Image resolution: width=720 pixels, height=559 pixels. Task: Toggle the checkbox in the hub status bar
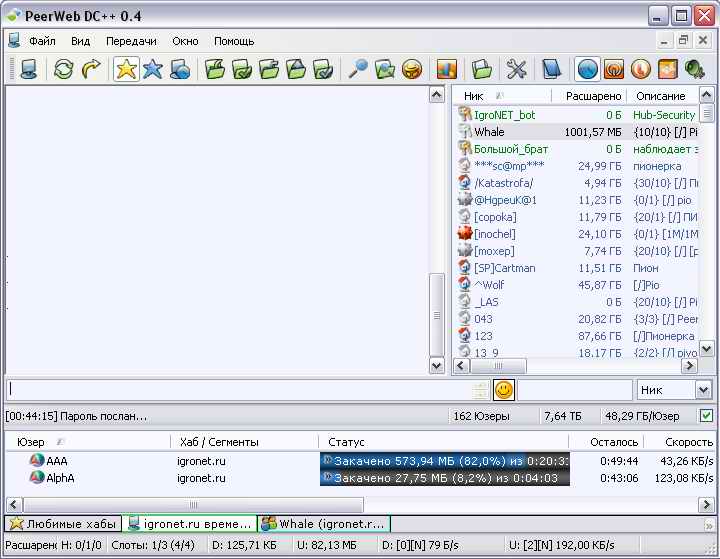point(706,416)
